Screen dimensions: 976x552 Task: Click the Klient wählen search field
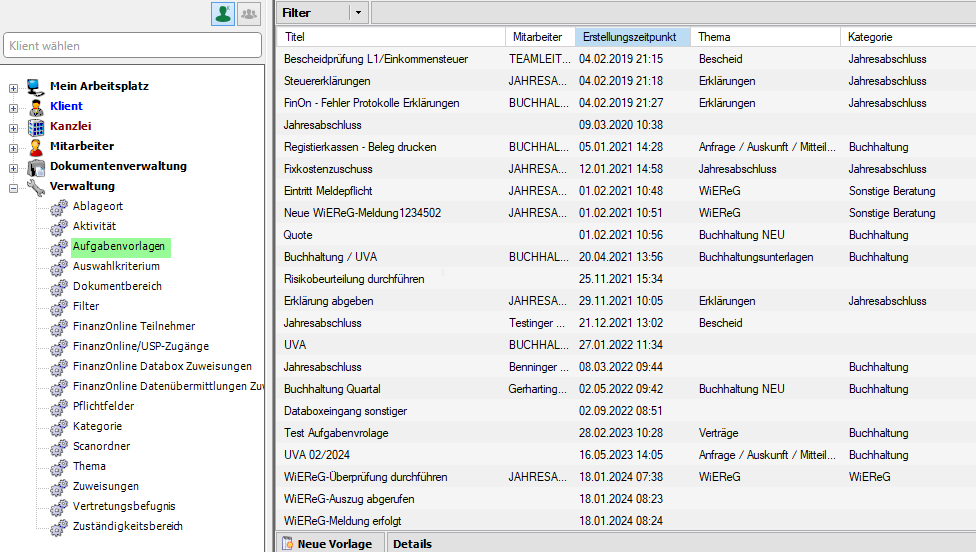point(133,45)
